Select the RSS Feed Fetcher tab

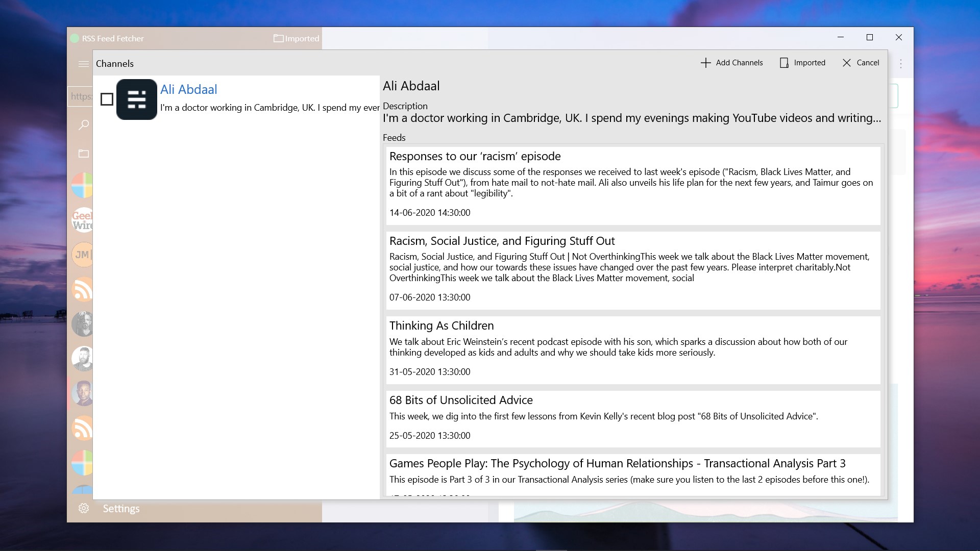[112, 39]
